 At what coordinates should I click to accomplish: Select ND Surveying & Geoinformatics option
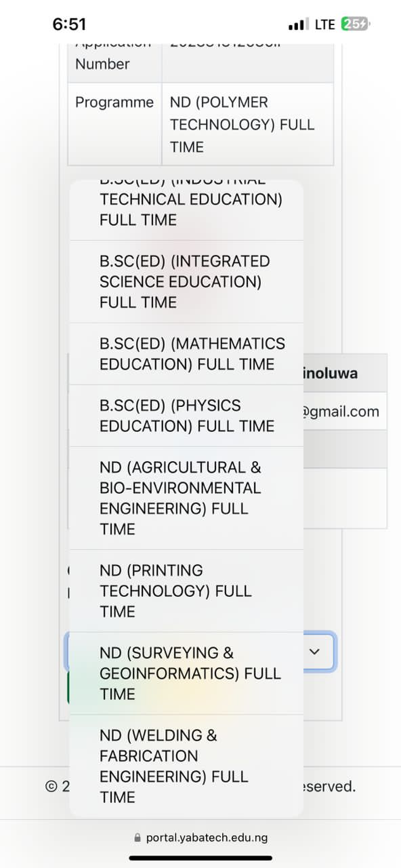pos(186,673)
